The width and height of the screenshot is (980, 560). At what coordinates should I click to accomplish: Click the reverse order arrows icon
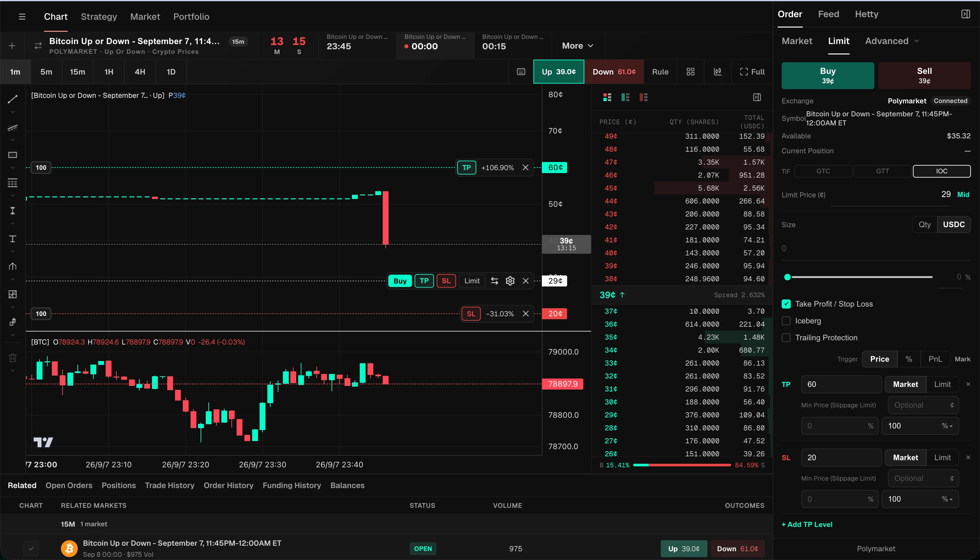[x=494, y=281]
